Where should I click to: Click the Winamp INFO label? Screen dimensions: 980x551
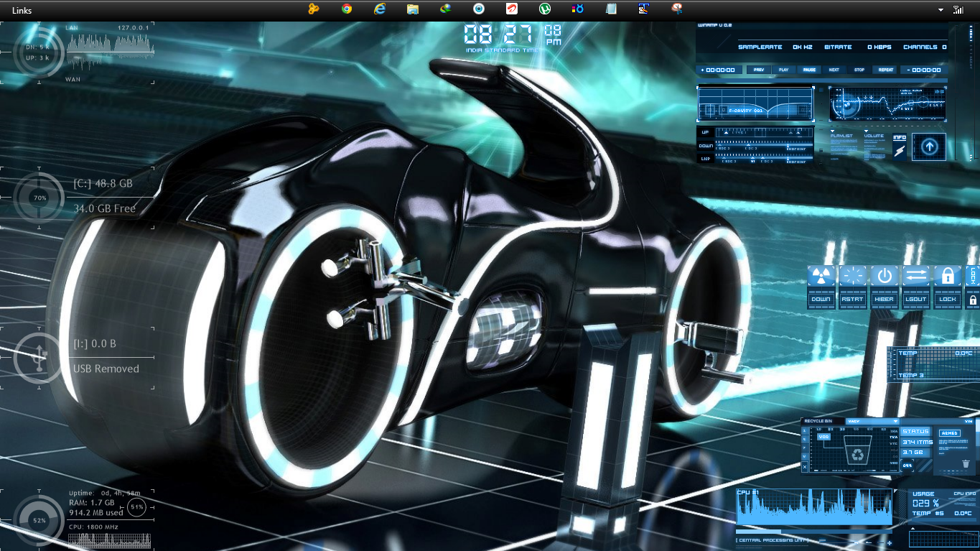900,136
